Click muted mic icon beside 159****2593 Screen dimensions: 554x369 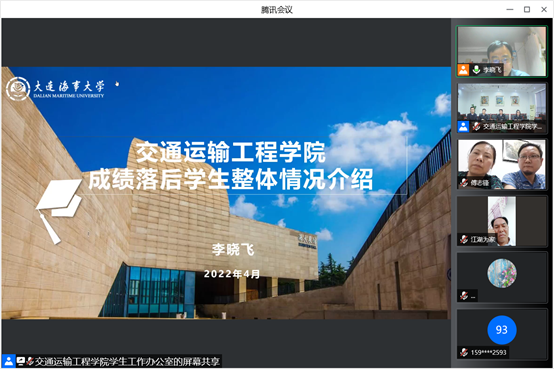pos(464,352)
